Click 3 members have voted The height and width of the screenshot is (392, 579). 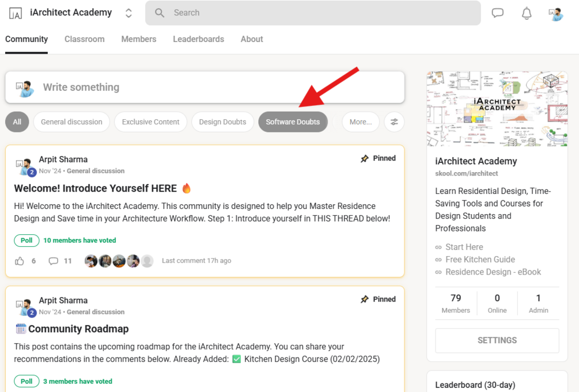click(x=78, y=381)
